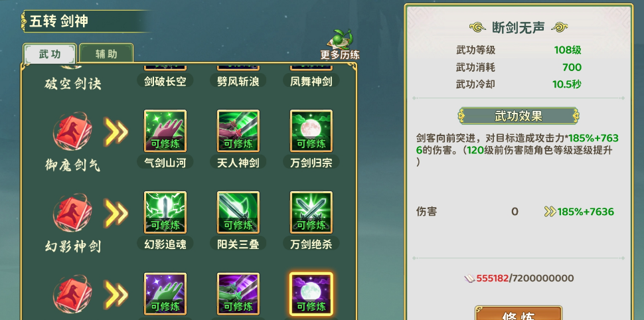Select the 万剑归宗 moon skill icon

click(311, 131)
